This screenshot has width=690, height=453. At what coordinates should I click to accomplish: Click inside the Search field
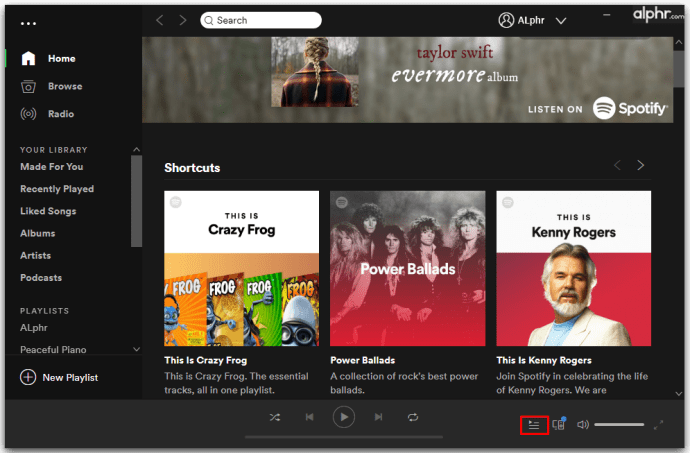pos(261,20)
